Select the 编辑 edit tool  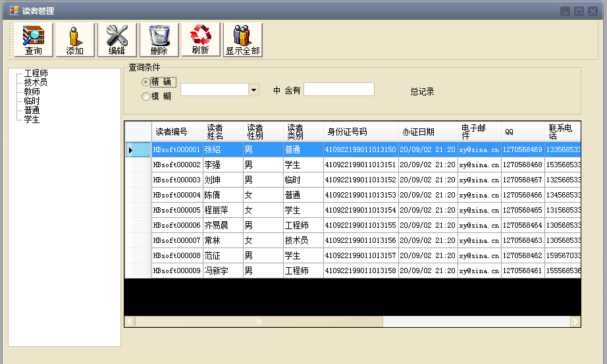[117, 40]
